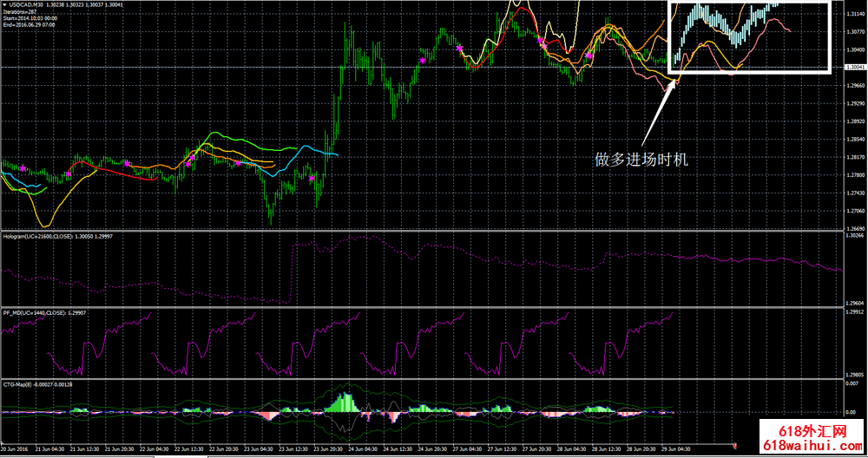This screenshot has height=458, width=868.
Task: Click the End=2016.06.29 07:00 label
Action: 29,24
